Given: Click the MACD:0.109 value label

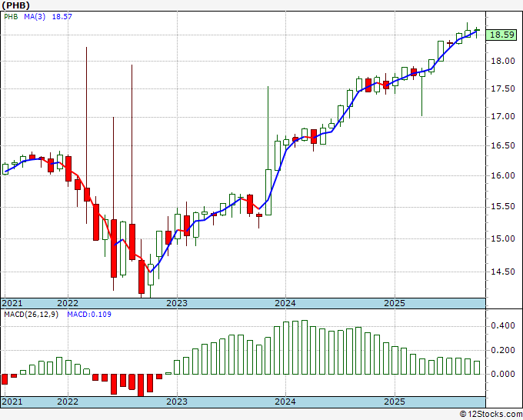Looking at the screenshot, I should click(x=89, y=315).
